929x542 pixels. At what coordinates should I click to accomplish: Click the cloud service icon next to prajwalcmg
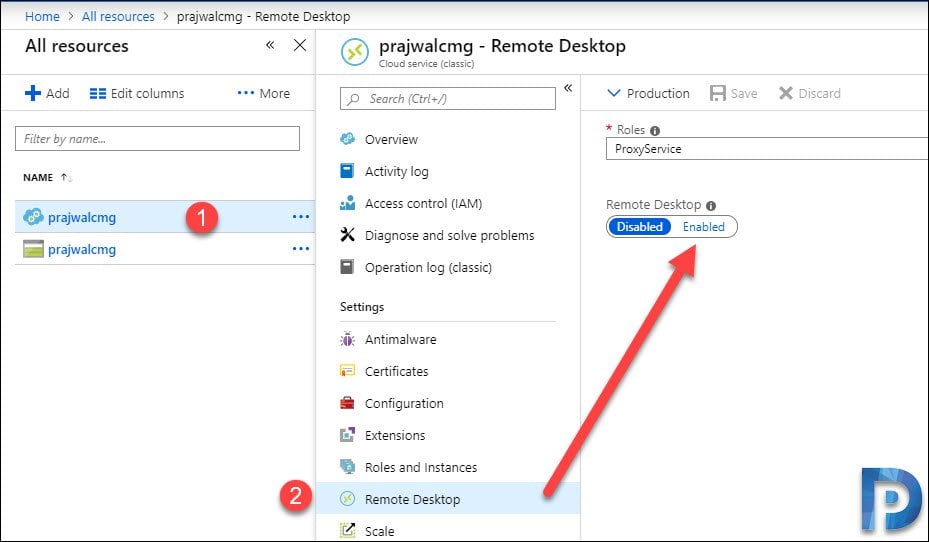[x=33, y=217]
